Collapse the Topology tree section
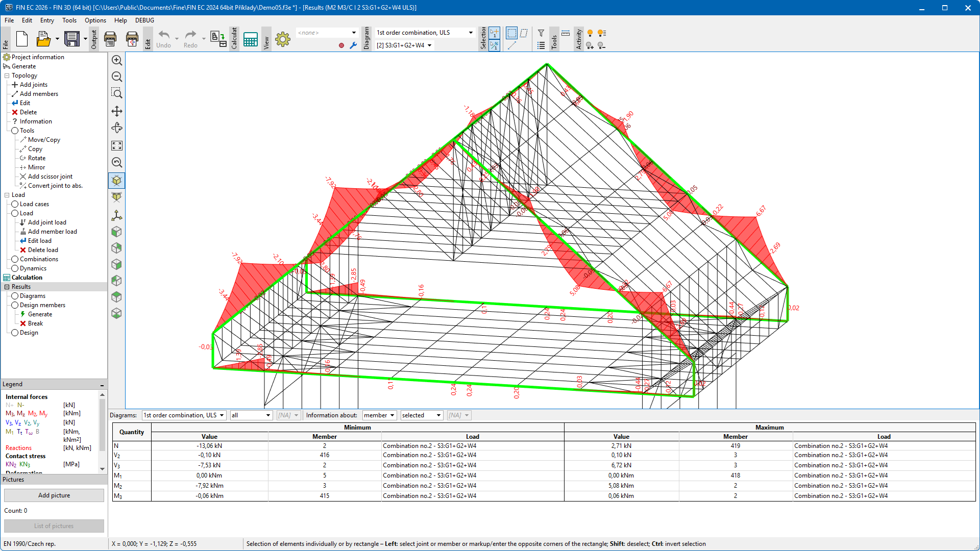The height and width of the screenshot is (551, 980). pos(7,76)
